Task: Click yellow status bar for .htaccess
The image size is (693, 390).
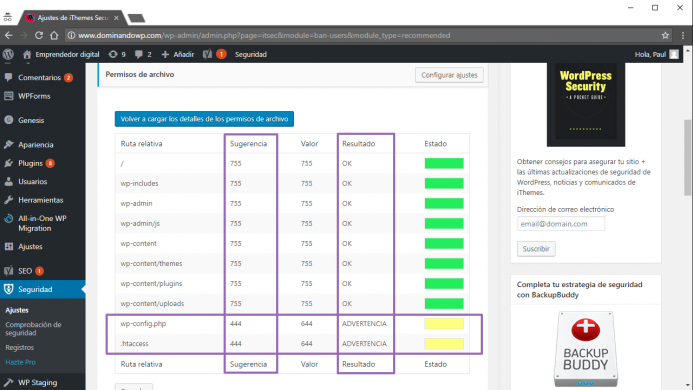Action: click(x=444, y=344)
